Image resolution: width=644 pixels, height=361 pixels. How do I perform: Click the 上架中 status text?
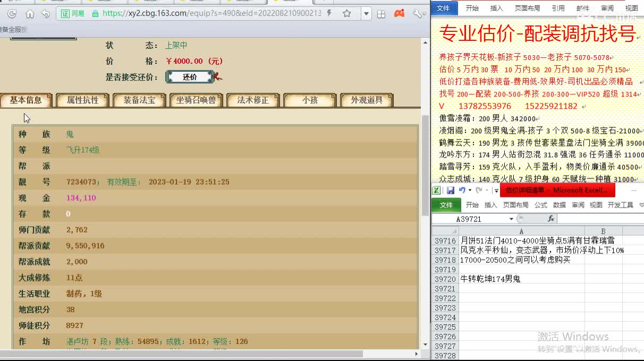click(x=176, y=46)
